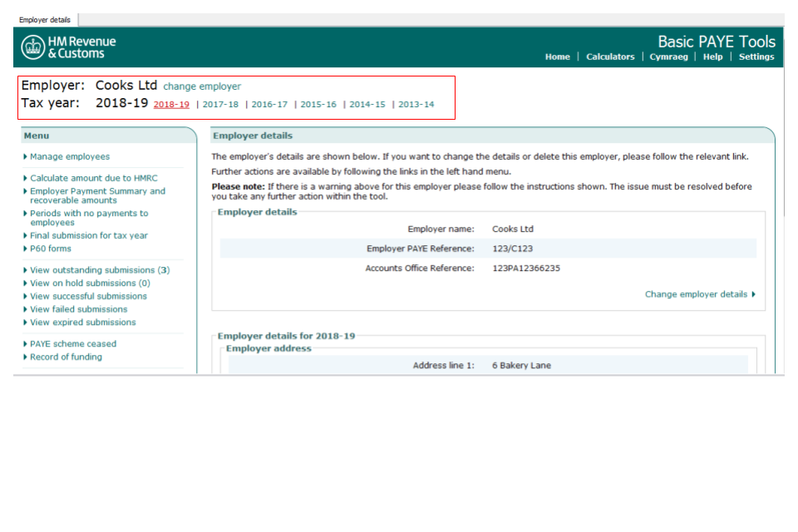Click the Employer address section heading
The image size is (798, 532).
268,349
